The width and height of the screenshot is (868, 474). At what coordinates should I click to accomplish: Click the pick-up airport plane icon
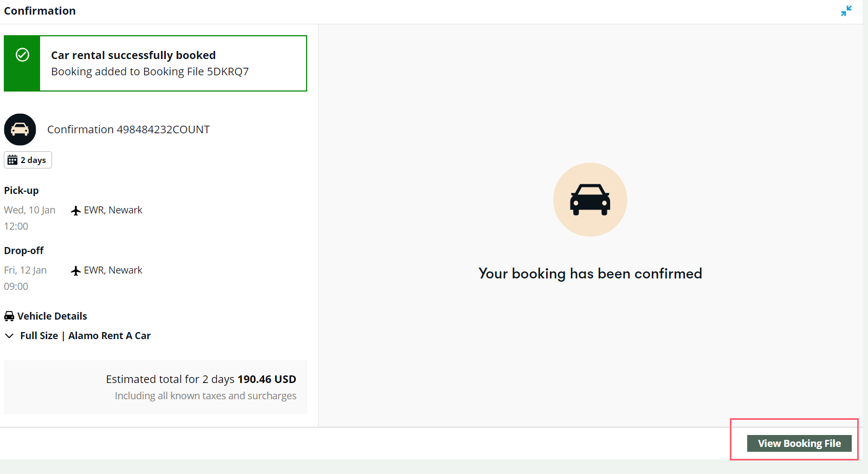click(76, 211)
